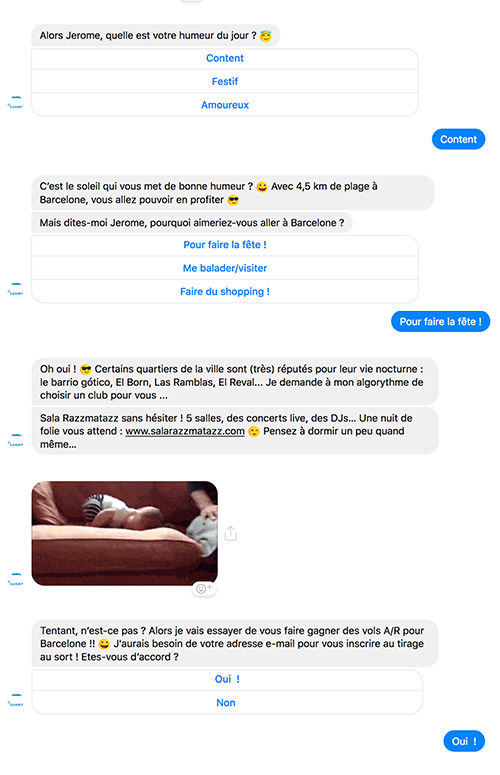Choose the Festif mood option
Screen dimensions: 500x775
(x=225, y=82)
